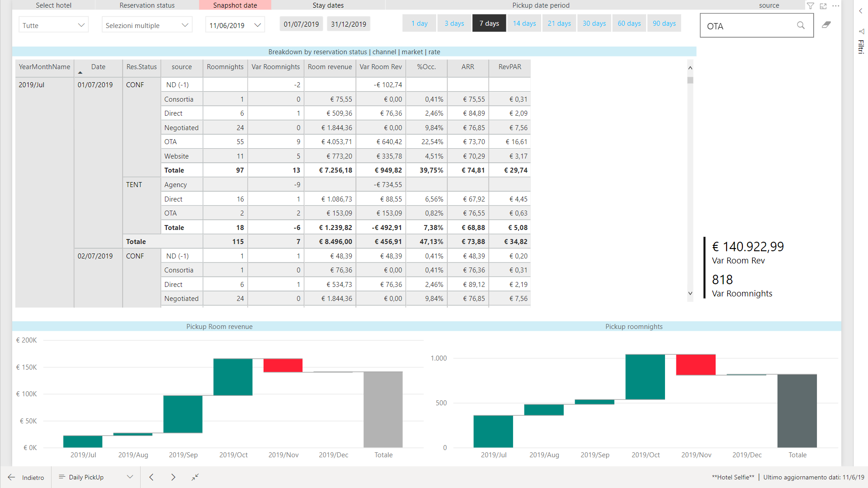868x488 pixels.
Task: Select the 14 days pickup period
Action: click(x=524, y=23)
